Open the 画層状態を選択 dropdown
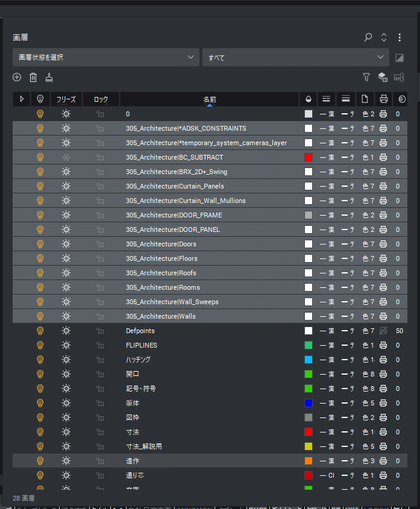This screenshot has height=509, width=420. click(x=106, y=57)
